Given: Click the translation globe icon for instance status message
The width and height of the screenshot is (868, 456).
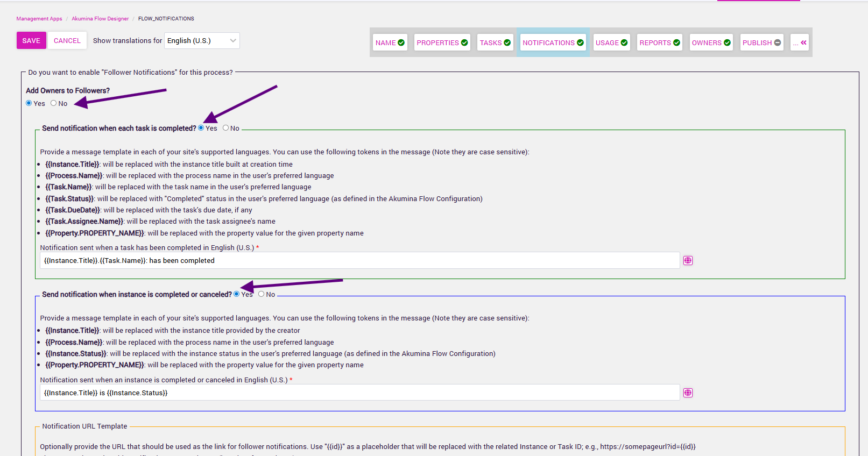Looking at the screenshot, I should click(x=688, y=393).
